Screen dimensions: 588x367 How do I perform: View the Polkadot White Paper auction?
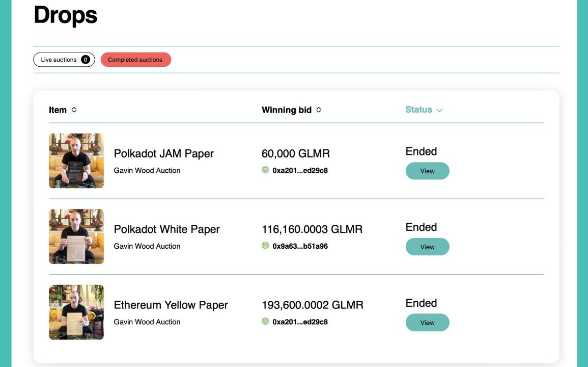[x=428, y=247]
